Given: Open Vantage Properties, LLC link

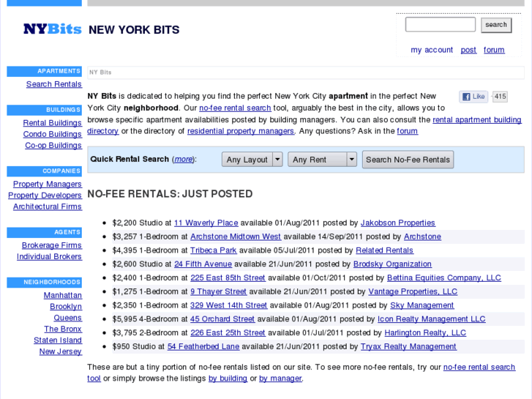Looking at the screenshot, I should (x=413, y=291).
